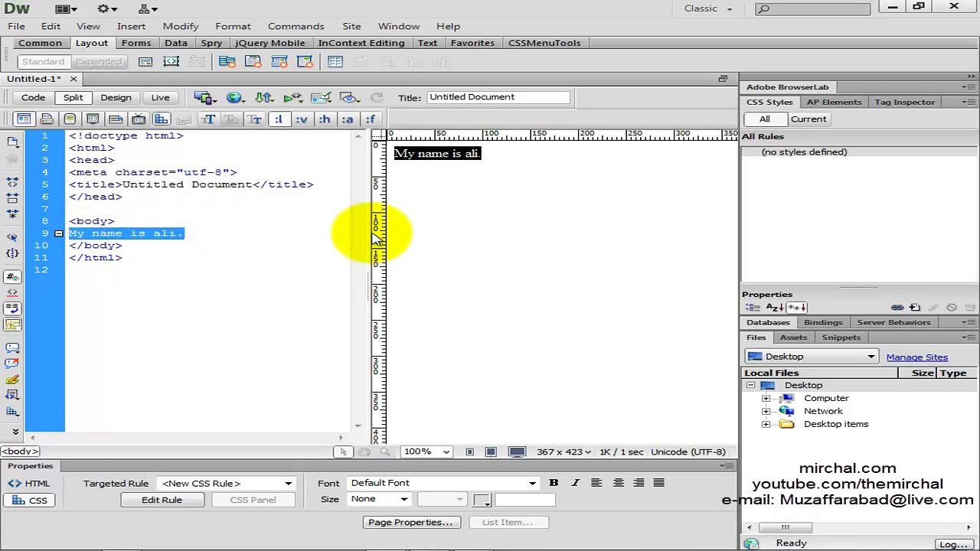980x551 pixels.
Task: Click the Select tool pointer in status bar
Action: (344, 452)
